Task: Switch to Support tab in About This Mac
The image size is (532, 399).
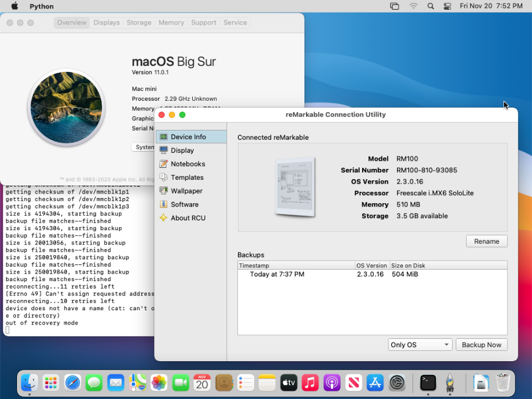Action: [204, 22]
